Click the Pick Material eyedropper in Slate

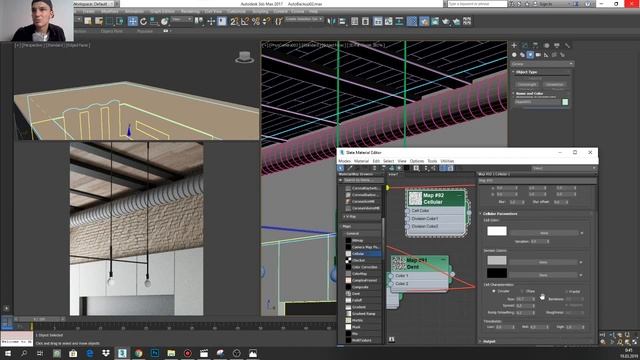point(349,168)
